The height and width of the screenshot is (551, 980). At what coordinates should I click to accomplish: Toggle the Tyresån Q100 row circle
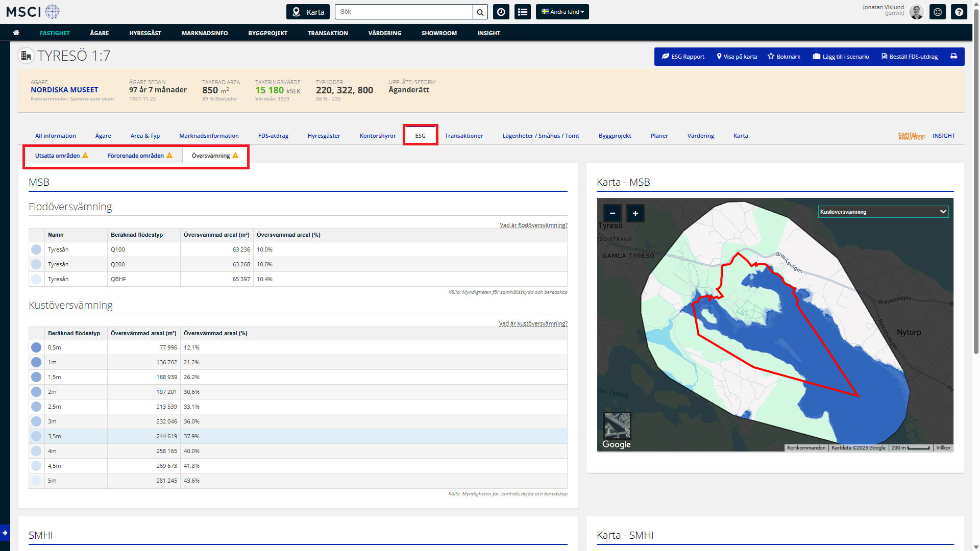point(36,249)
